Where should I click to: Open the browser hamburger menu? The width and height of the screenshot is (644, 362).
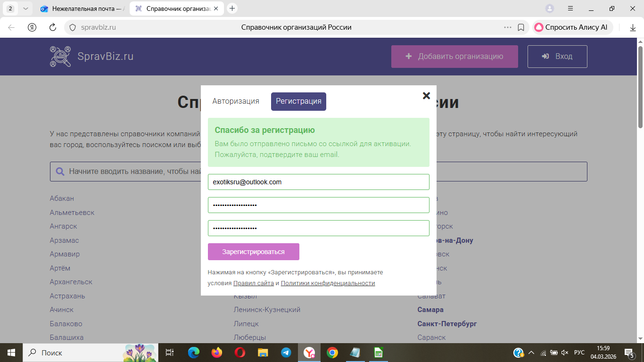click(x=570, y=8)
